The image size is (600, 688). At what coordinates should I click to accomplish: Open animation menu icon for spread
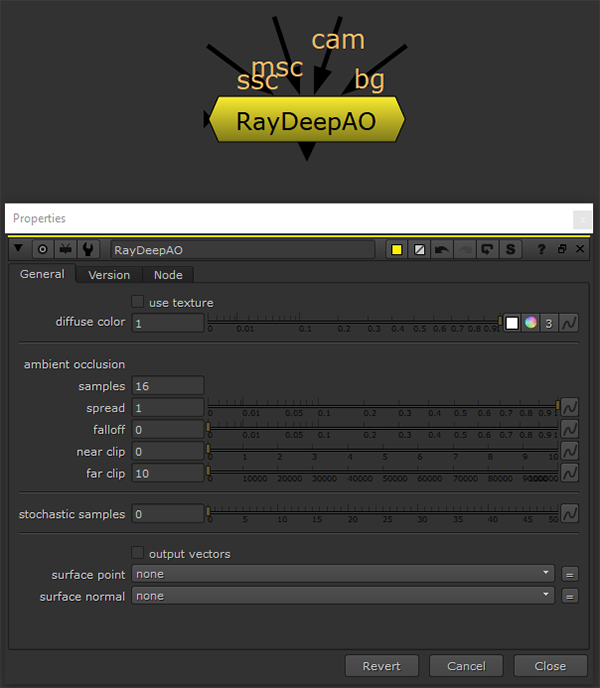(x=569, y=408)
